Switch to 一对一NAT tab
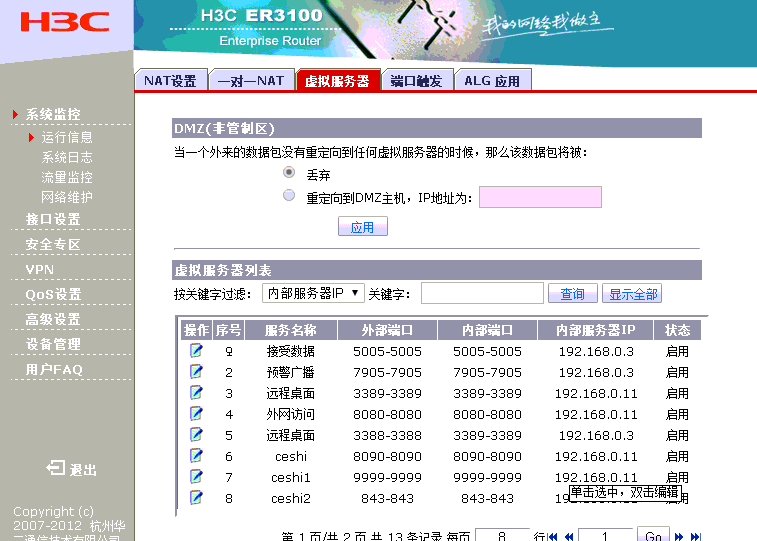Screen dimensions: 757x541 (251, 80)
